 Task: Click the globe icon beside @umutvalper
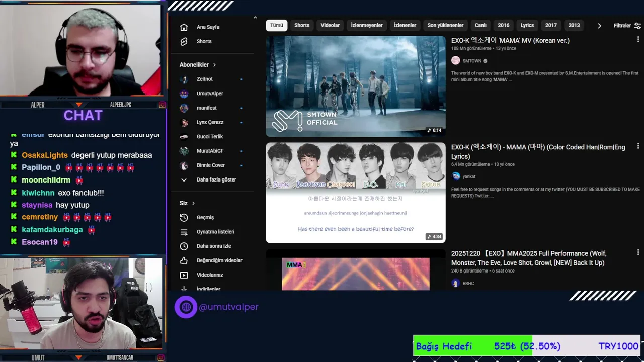(x=186, y=307)
